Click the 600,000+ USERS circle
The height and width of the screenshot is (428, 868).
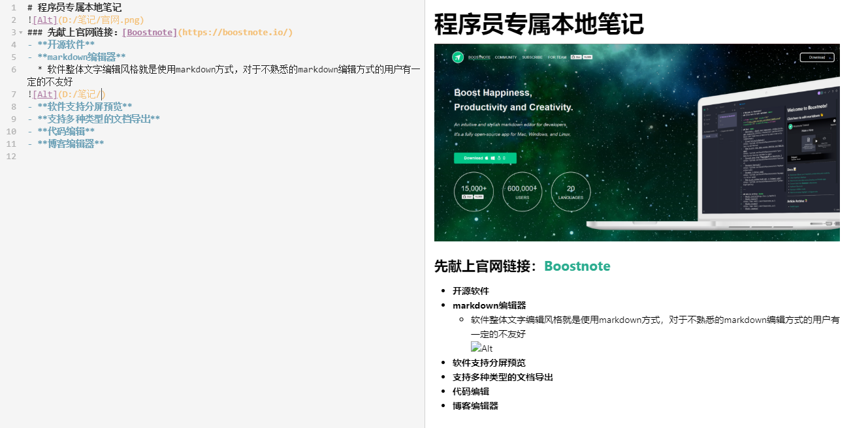pyautogui.click(x=521, y=191)
